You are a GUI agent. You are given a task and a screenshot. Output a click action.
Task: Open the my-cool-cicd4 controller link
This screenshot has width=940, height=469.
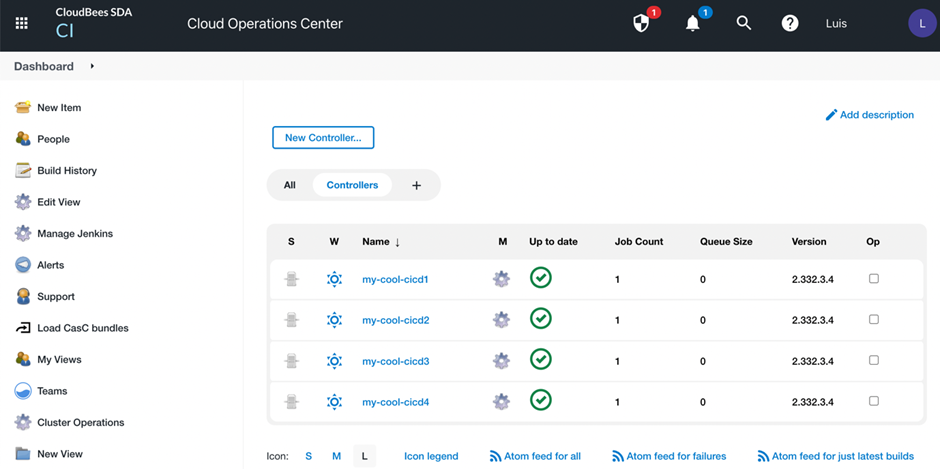[396, 402]
